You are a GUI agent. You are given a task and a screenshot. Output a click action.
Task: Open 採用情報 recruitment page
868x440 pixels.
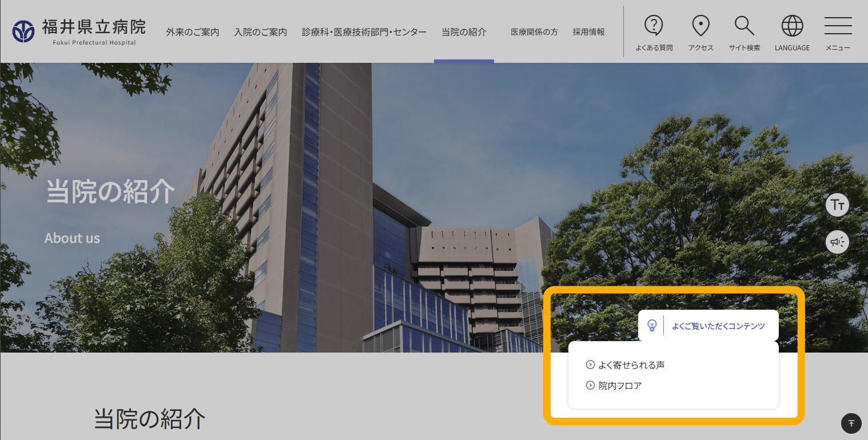pos(588,32)
